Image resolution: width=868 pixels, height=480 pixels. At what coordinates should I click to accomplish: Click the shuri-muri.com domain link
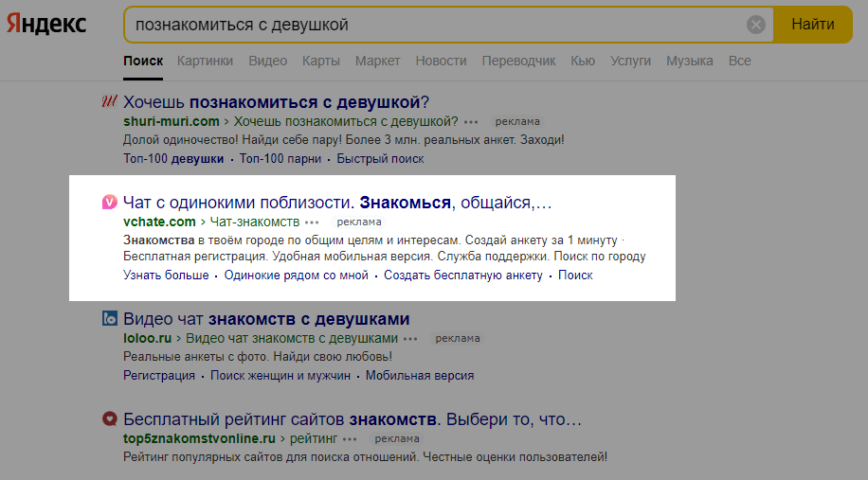click(x=172, y=122)
